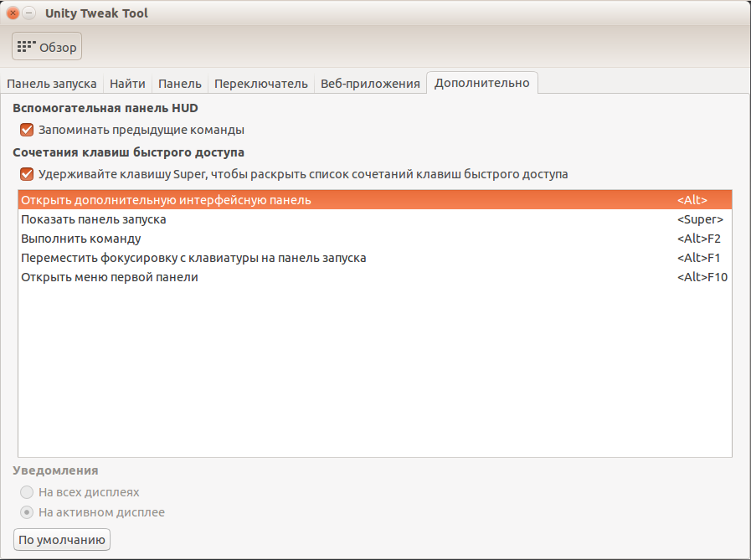Select На всех дисплеях radio button
The image size is (751, 560).
click(x=27, y=492)
